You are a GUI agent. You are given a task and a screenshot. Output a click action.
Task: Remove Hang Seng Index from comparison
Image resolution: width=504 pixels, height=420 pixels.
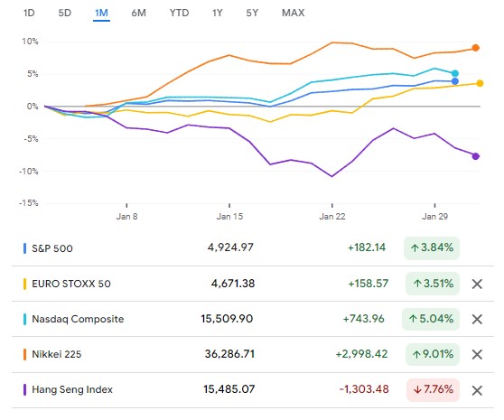coord(477,390)
